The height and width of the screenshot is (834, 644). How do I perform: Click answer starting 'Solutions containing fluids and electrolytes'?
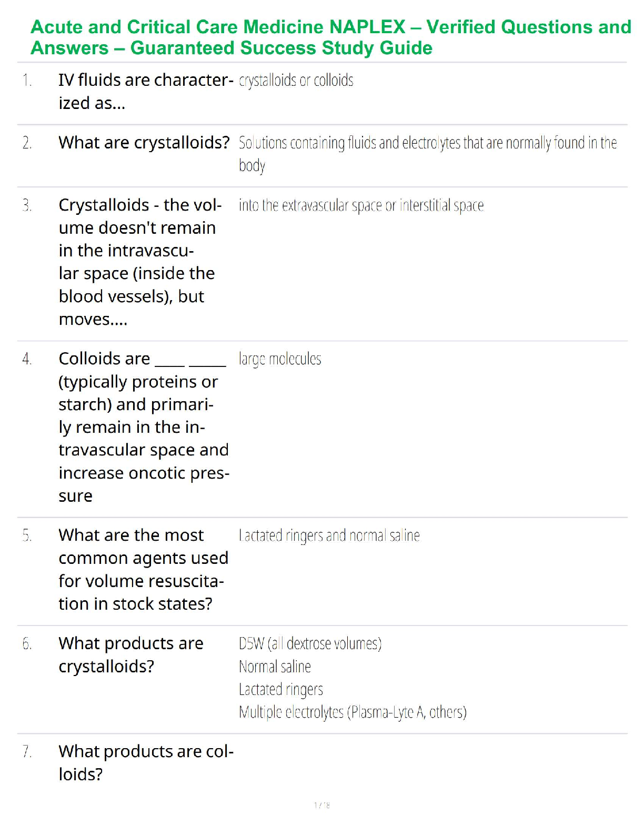point(427,143)
